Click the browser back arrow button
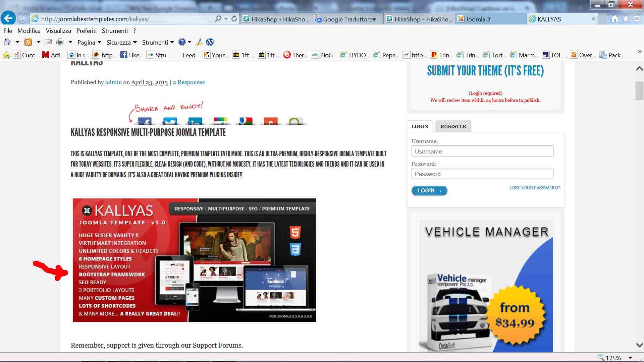The width and height of the screenshot is (644, 362). 8,18
